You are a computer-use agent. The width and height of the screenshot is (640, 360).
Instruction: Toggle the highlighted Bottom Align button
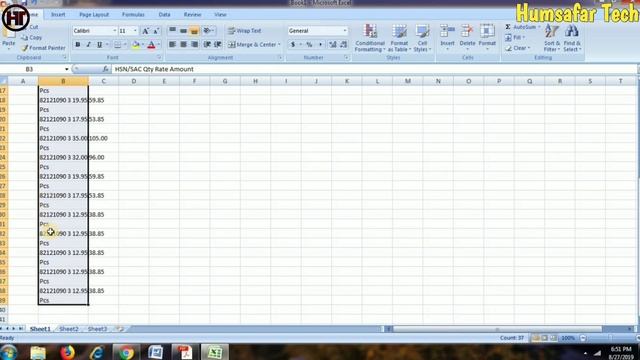point(194,31)
